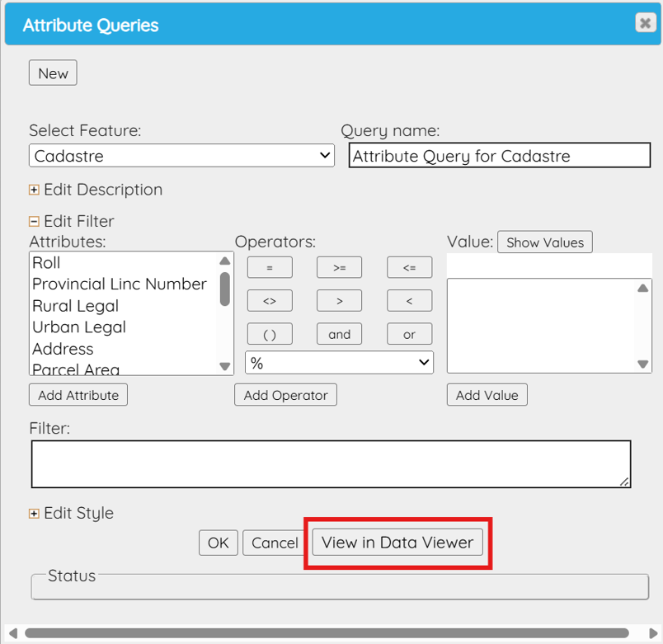Image resolution: width=663 pixels, height=644 pixels.
Task: Open the percent wildcard dropdown
Action: pos(339,363)
